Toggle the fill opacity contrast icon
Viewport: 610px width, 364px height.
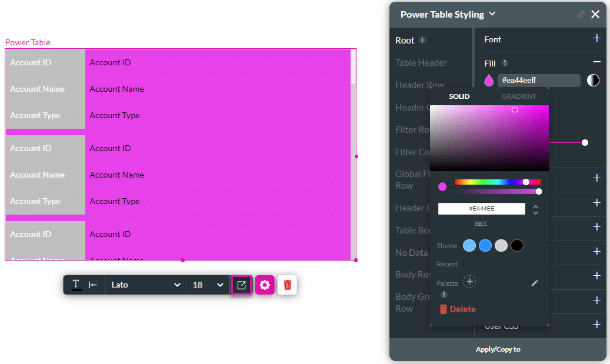(x=593, y=81)
